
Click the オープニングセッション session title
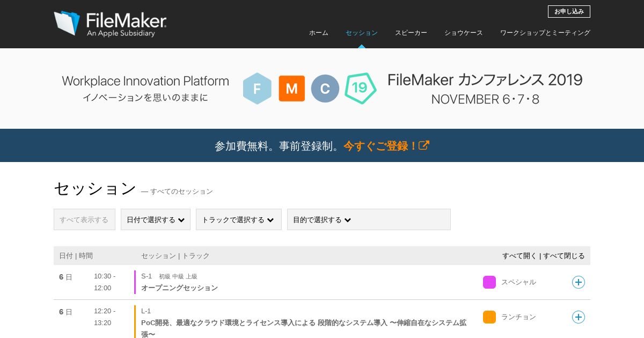pyautogui.click(x=179, y=288)
